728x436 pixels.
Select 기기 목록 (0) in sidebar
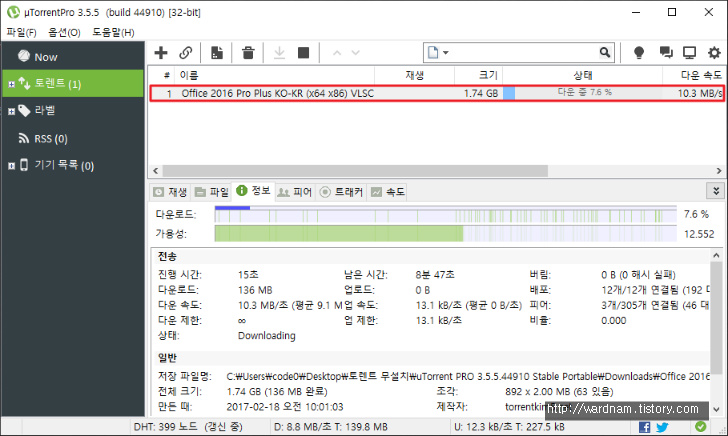point(64,165)
